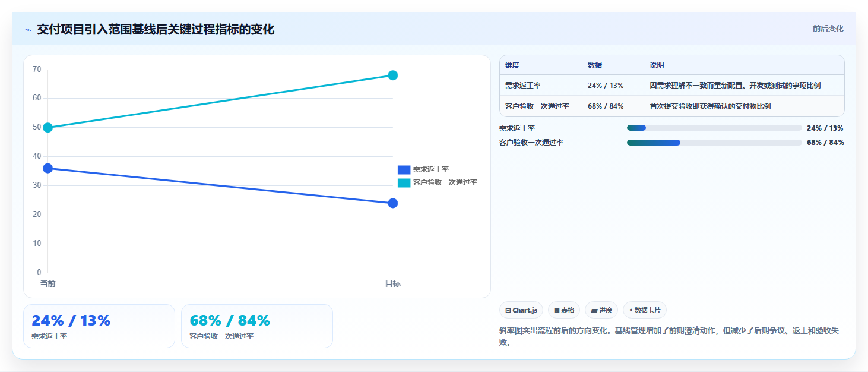Viewport: 868px width, 372px height.
Task: Click the 进度 tag chip
Action: pyautogui.click(x=601, y=310)
